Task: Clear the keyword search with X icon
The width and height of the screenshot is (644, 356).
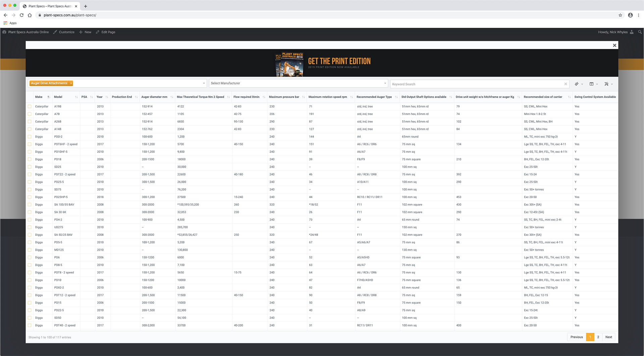Action: click(566, 84)
